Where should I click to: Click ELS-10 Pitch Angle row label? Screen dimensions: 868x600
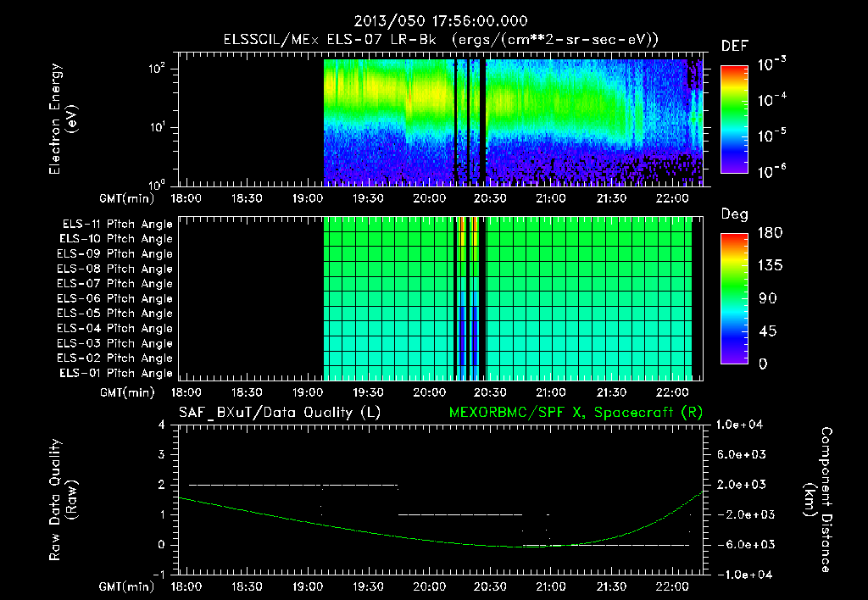(116, 239)
